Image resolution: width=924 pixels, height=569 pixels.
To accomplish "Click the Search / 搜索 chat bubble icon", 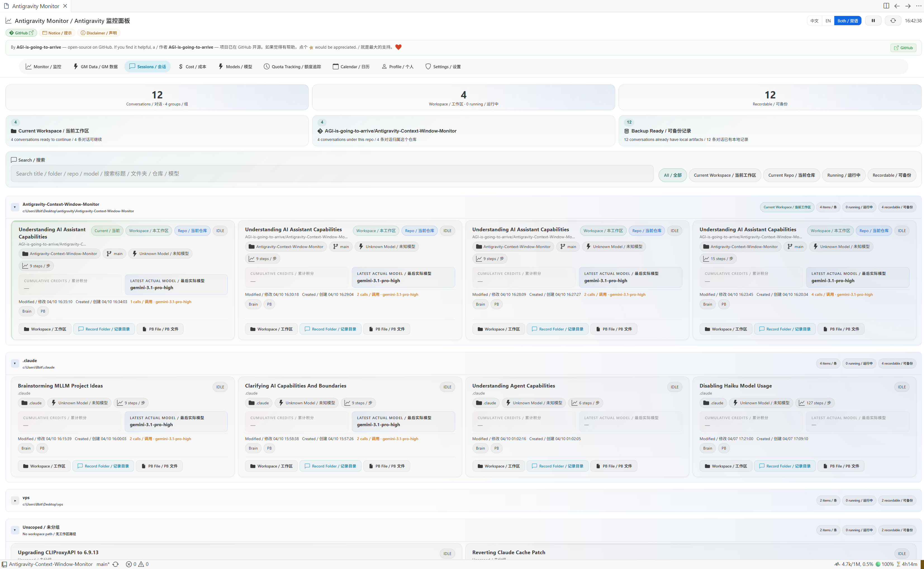I will coord(14,160).
